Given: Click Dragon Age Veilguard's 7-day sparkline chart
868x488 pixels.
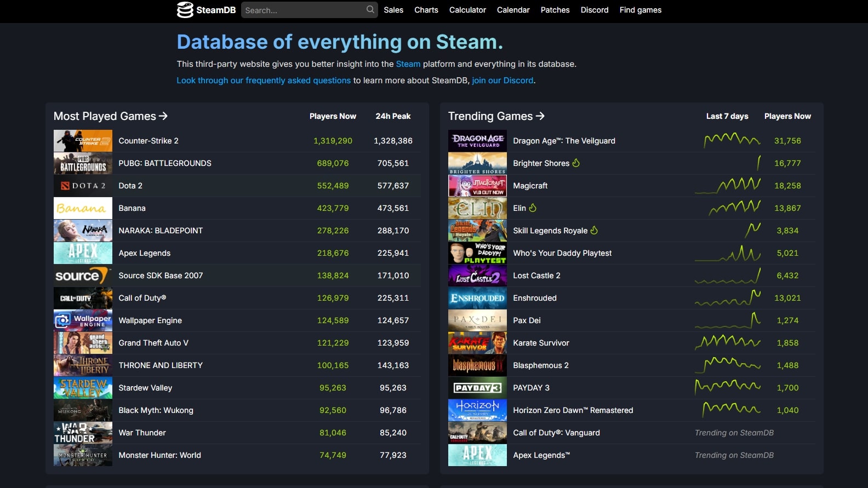Looking at the screenshot, I should tap(732, 140).
